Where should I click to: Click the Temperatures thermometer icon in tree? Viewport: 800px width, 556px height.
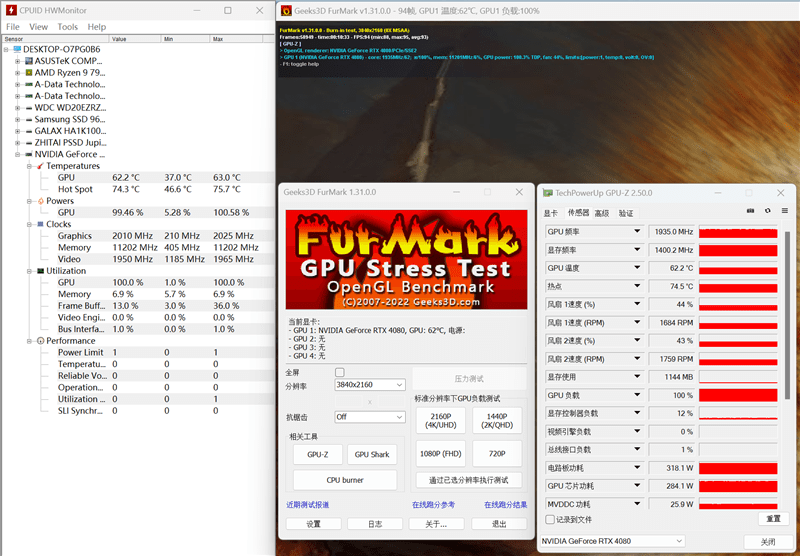point(40,166)
